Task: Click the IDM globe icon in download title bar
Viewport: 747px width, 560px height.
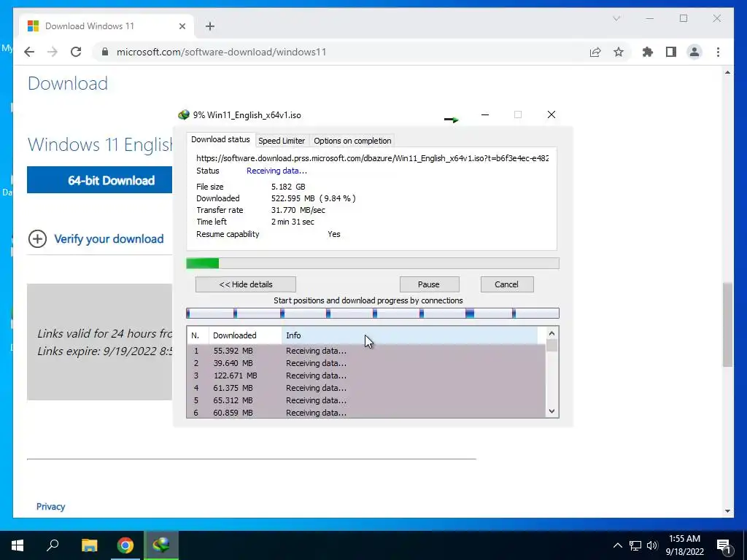Action: click(x=183, y=114)
